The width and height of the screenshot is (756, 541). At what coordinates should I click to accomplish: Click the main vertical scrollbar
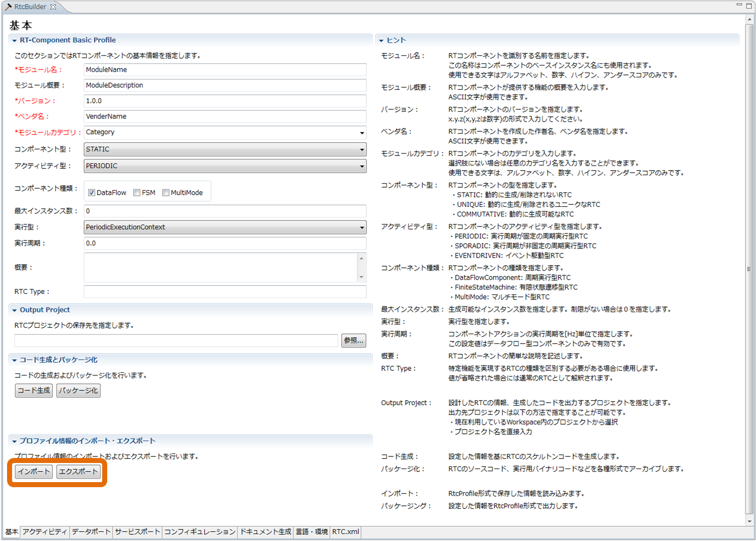coord(750,269)
